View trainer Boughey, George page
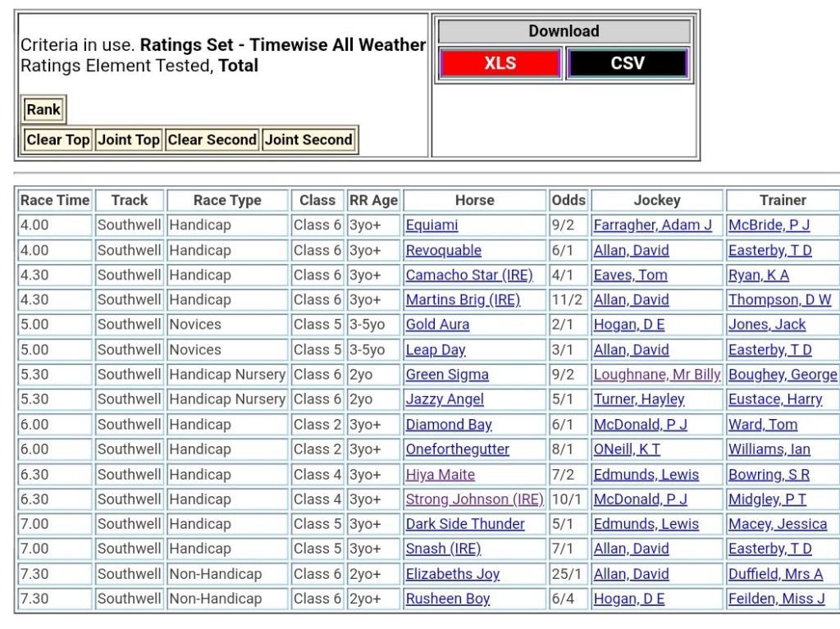The image size is (840, 629). click(782, 375)
